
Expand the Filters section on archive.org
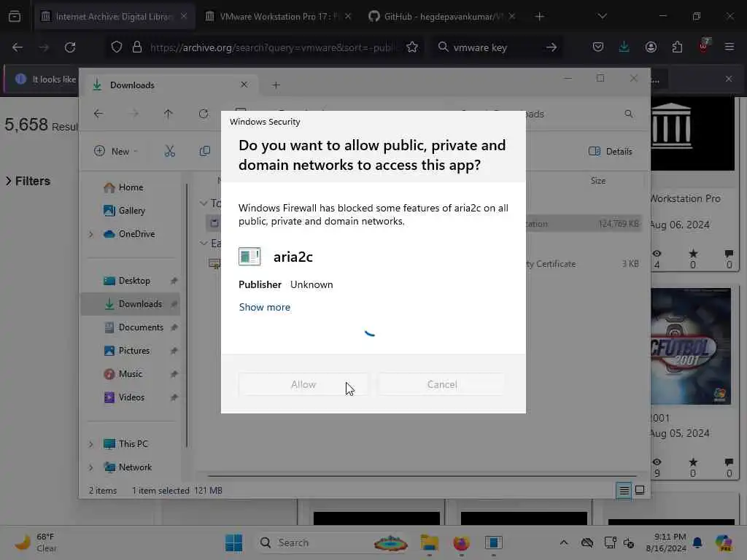[28, 181]
